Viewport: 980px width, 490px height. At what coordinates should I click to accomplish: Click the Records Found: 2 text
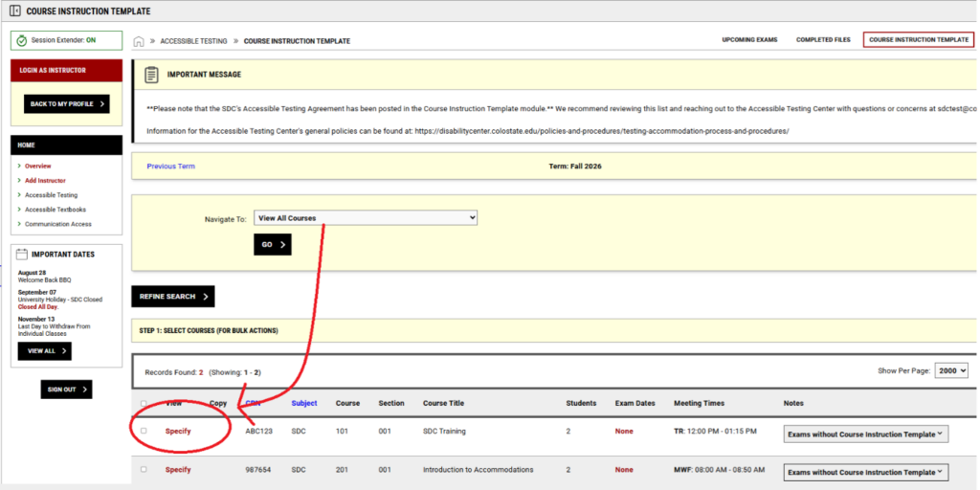click(174, 372)
